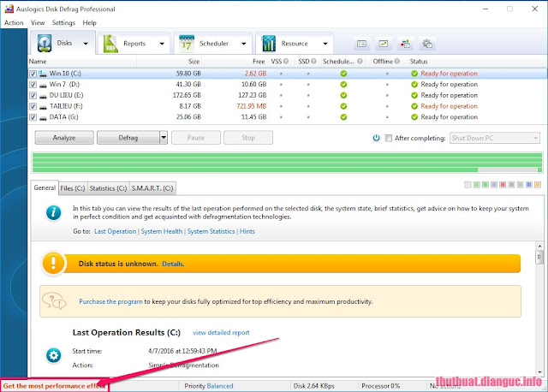The height and width of the screenshot is (392, 548).
Task: Uncheck the TAILIEU (F:) disk checkbox
Action: click(33, 106)
